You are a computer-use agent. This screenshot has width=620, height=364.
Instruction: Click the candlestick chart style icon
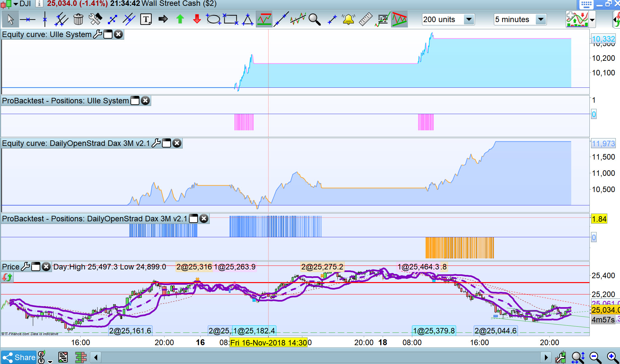coord(6,4)
